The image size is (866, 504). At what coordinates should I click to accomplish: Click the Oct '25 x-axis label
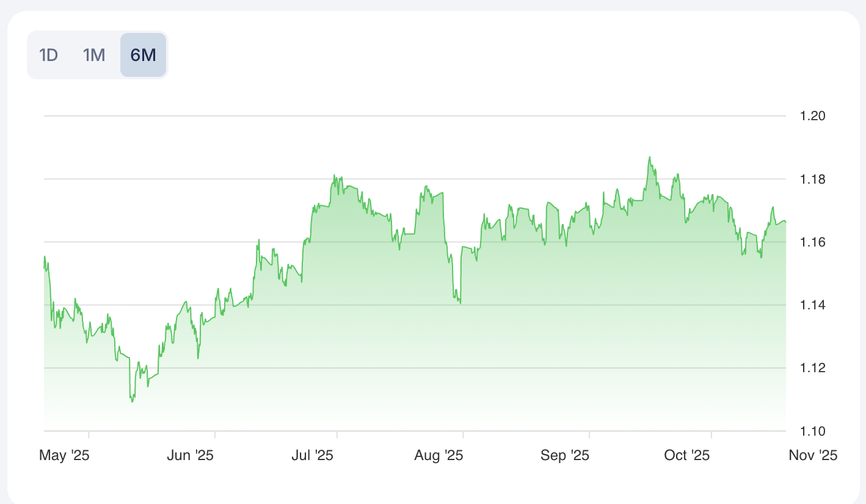686,455
